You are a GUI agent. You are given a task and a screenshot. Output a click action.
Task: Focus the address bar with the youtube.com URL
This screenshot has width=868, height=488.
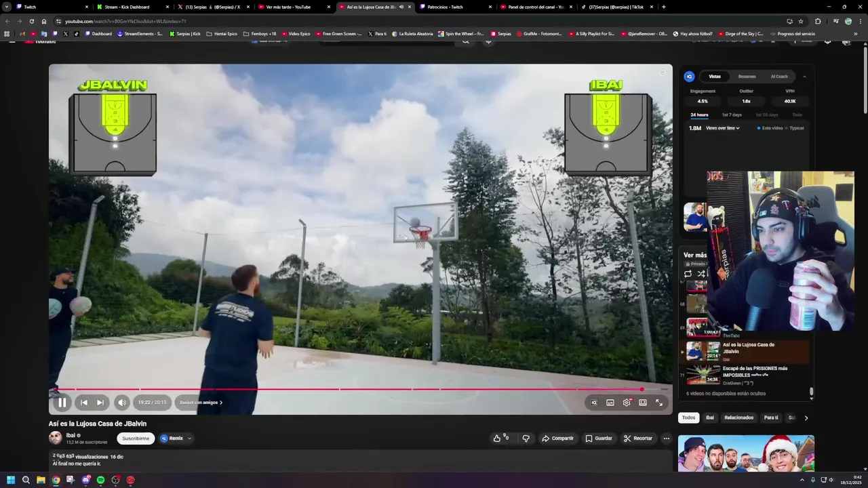pyautogui.click(x=407, y=21)
